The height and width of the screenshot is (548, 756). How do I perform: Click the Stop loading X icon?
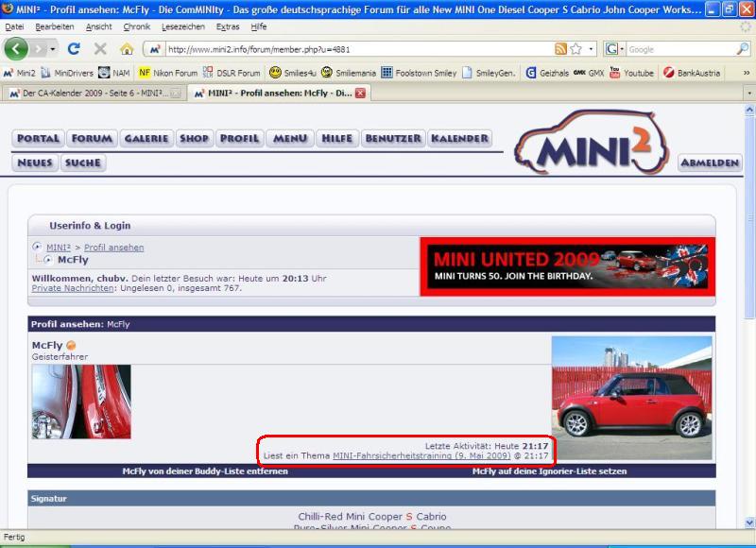[x=100, y=48]
